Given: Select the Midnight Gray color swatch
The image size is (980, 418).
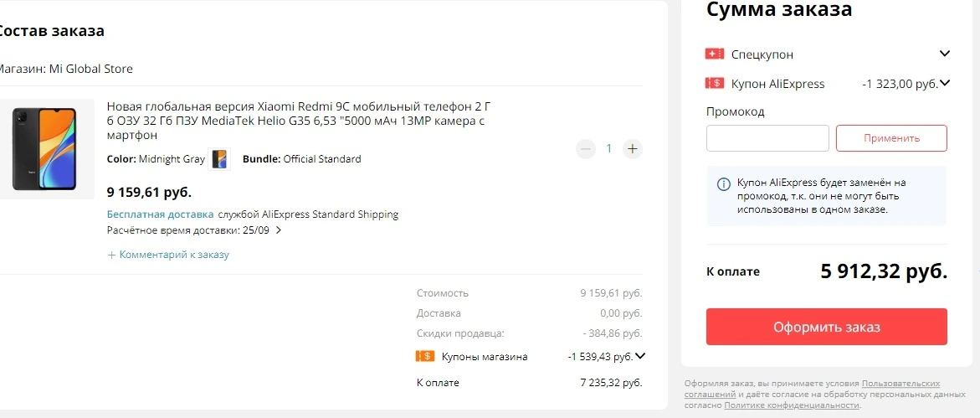Looking at the screenshot, I should (219, 159).
